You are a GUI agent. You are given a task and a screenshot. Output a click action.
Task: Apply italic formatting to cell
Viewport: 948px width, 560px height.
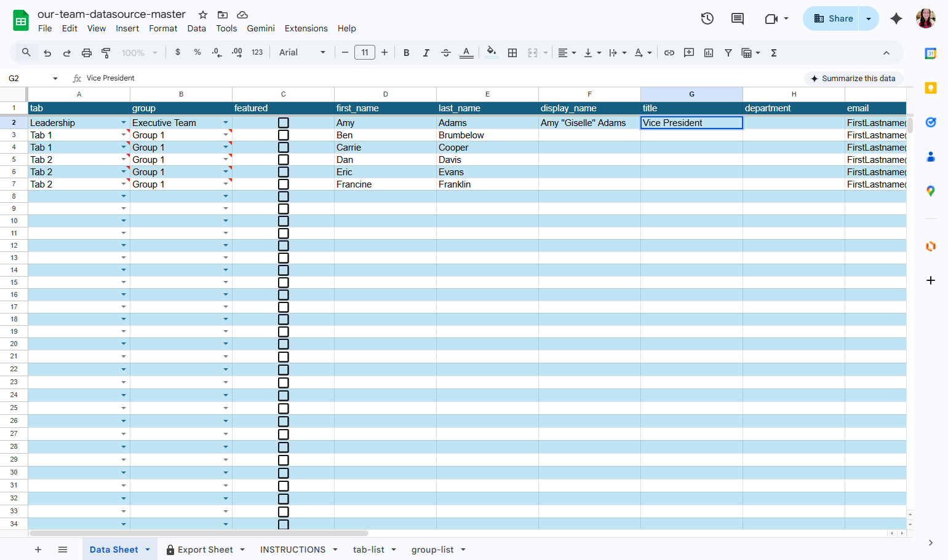pyautogui.click(x=426, y=53)
